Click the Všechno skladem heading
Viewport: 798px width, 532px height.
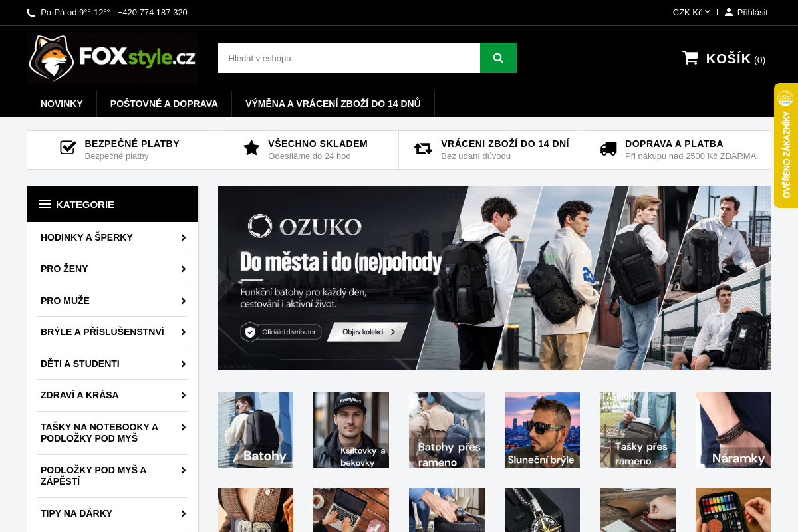[x=318, y=144]
